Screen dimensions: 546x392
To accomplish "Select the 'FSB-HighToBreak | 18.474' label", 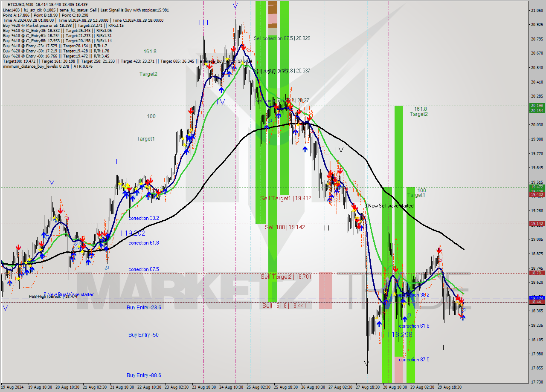I will (52, 297).
